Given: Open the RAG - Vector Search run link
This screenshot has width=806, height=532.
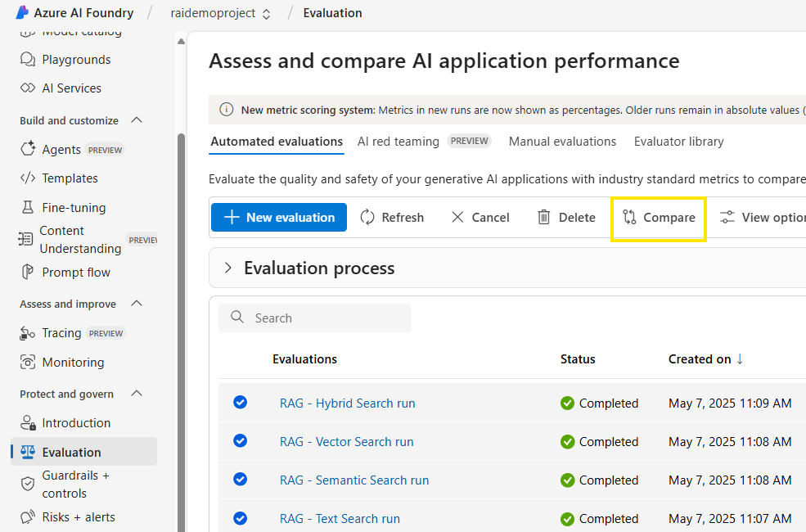Looking at the screenshot, I should (x=346, y=442).
